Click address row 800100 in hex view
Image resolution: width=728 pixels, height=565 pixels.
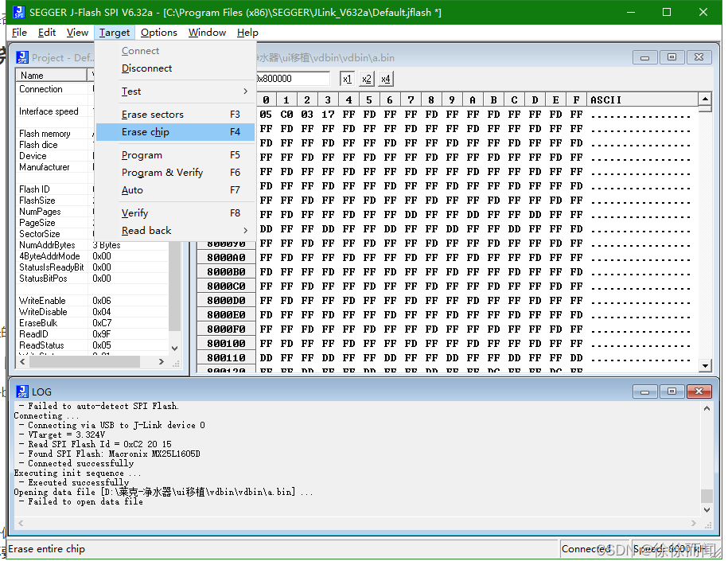(x=226, y=344)
